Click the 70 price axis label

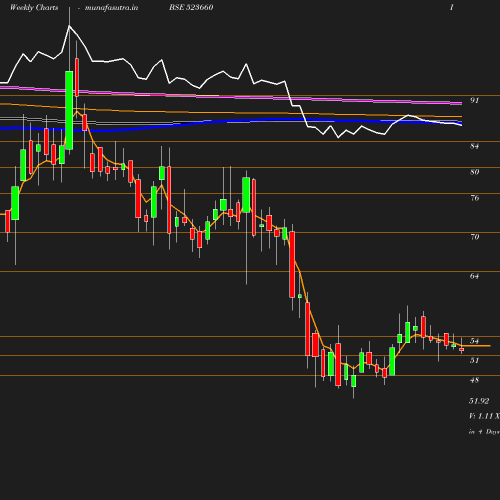click(x=474, y=237)
